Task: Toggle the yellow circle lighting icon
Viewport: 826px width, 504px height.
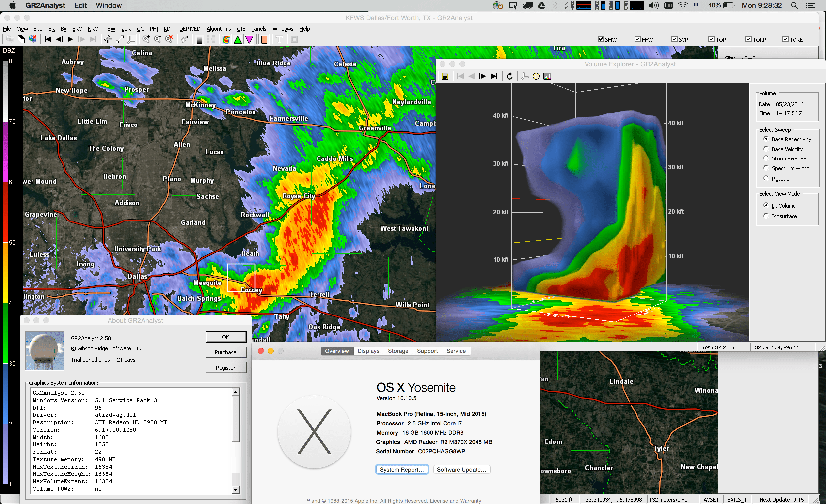Action: pyautogui.click(x=536, y=76)
